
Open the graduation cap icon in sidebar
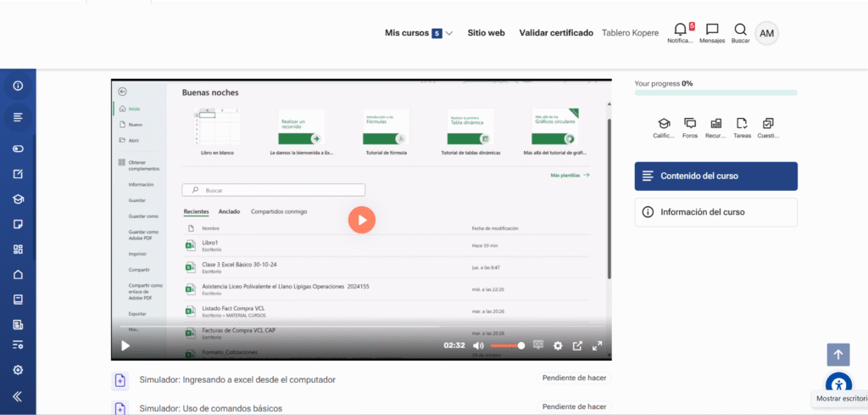(19, 199)
